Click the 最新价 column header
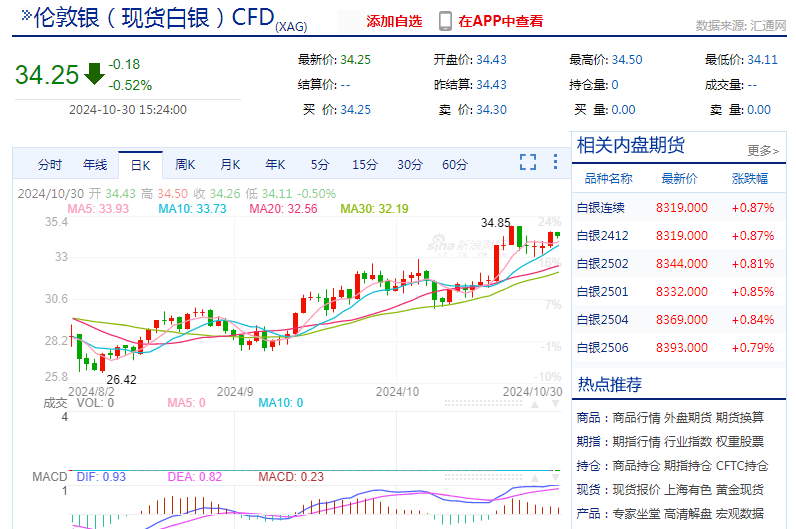The width and height of the screenshot is (796, 529). coord(679,179)
